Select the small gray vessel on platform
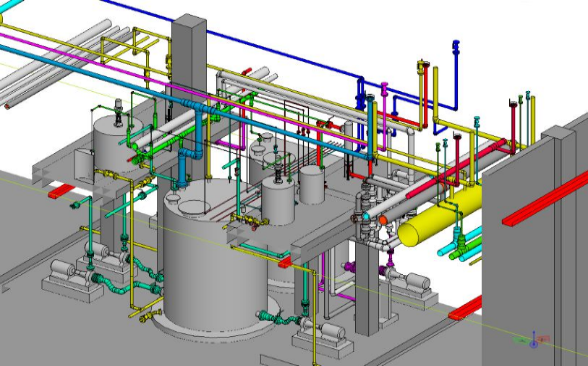The height and width of the screenshot is (366, 588). pyautogui.click(x=312, y=185)
